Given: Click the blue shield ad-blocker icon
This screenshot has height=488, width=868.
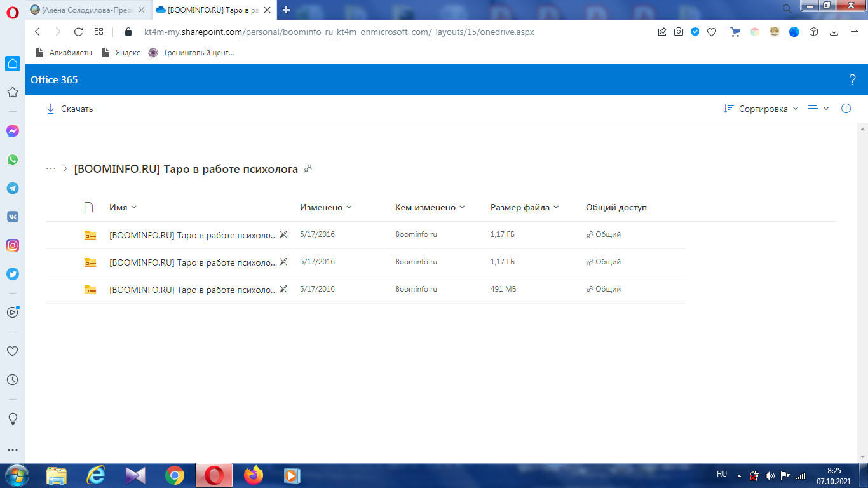Looking at the screenshot, I should tap(695, 32).
